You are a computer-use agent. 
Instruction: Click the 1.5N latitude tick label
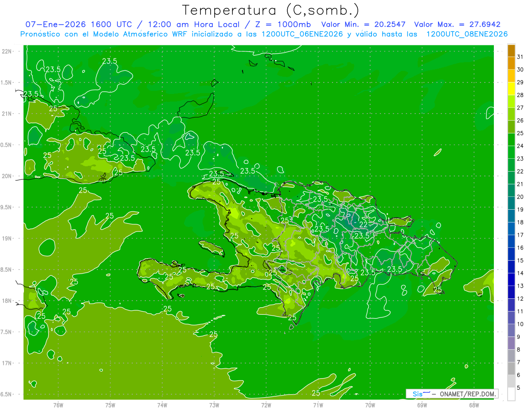pyautogui.click(x=7, y=82)
